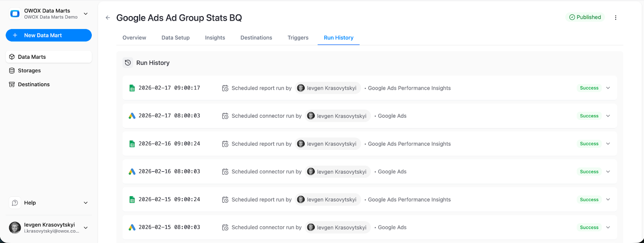Click Ievgen Krasovytskyi chip in 2026-02-17 08:00:03 row
The image size is (644, 243).
click(x=338, y=116)
